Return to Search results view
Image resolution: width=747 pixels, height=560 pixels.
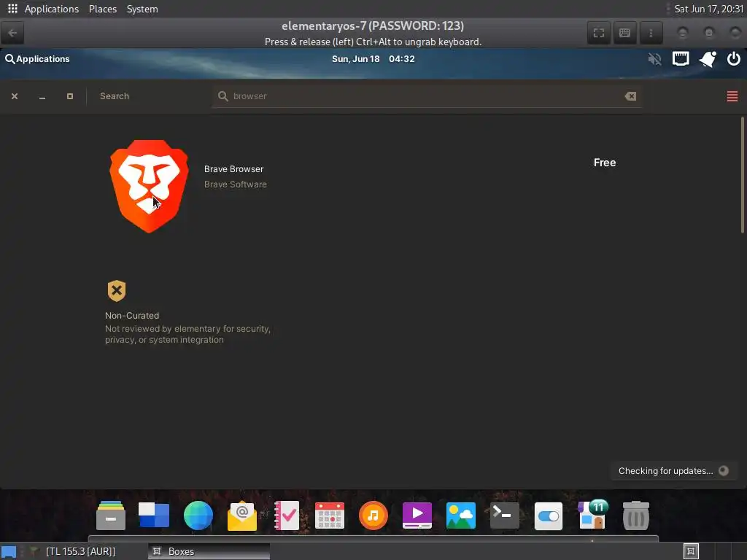click(x=115, y=96)
